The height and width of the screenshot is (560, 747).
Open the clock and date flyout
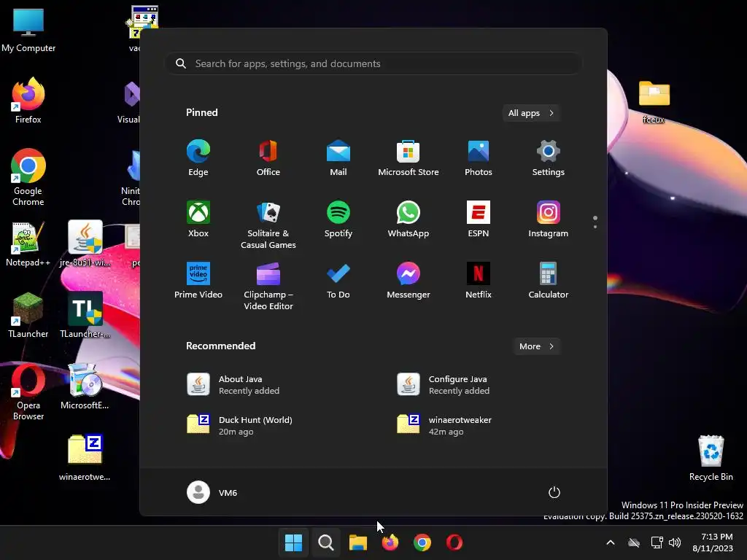point(713,542)
